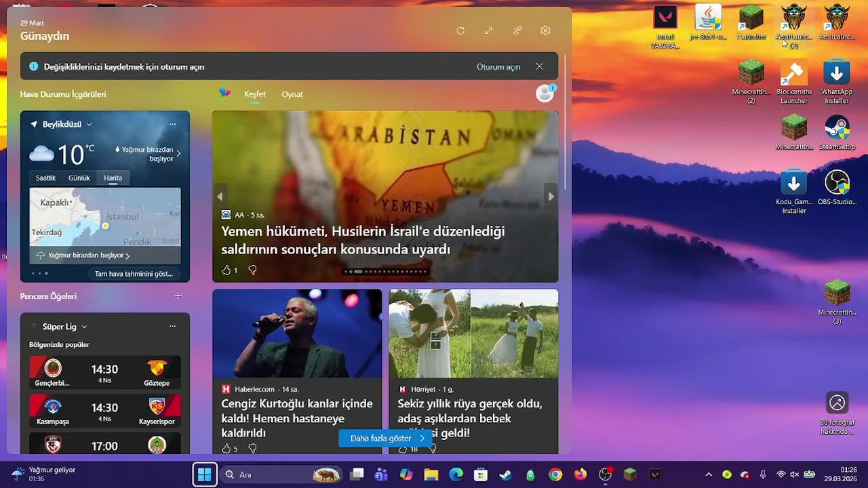868x488 pixels.
Task: Open weather widget more options
Action: coord(172,124)
